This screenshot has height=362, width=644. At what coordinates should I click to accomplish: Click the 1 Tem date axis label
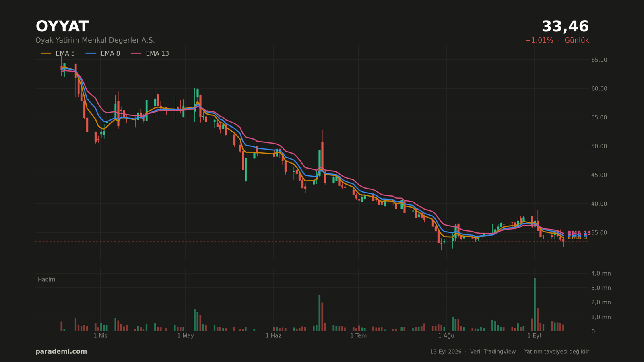(358, 336)
